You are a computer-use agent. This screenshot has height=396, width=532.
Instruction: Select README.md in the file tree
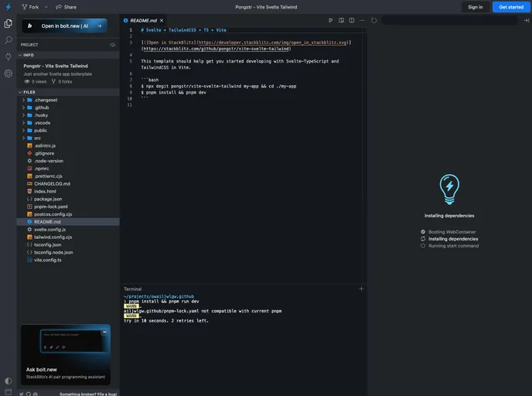point(68,221)
